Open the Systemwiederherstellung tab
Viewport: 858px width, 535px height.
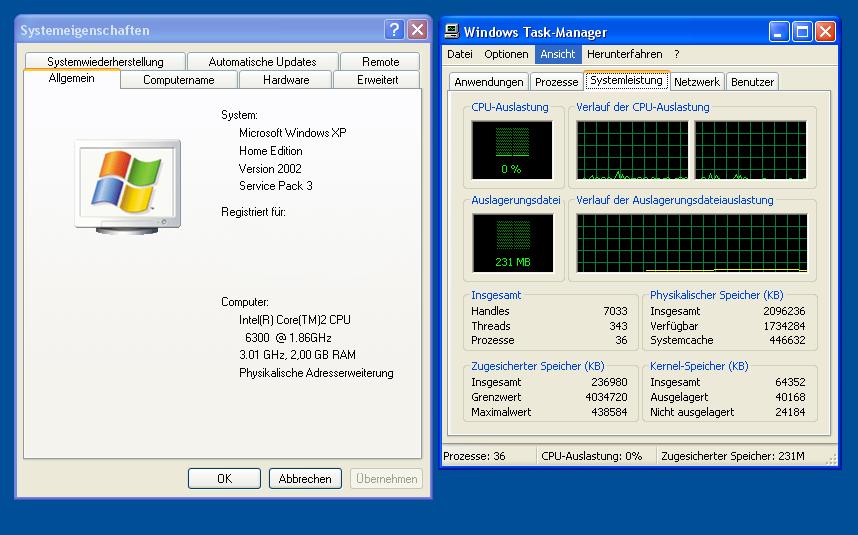[x=105, y=61]
